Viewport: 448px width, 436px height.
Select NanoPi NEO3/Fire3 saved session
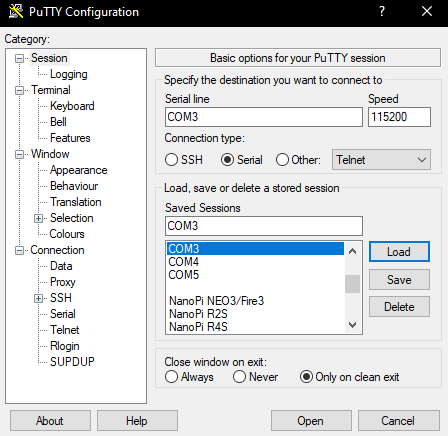pos(255,301)
